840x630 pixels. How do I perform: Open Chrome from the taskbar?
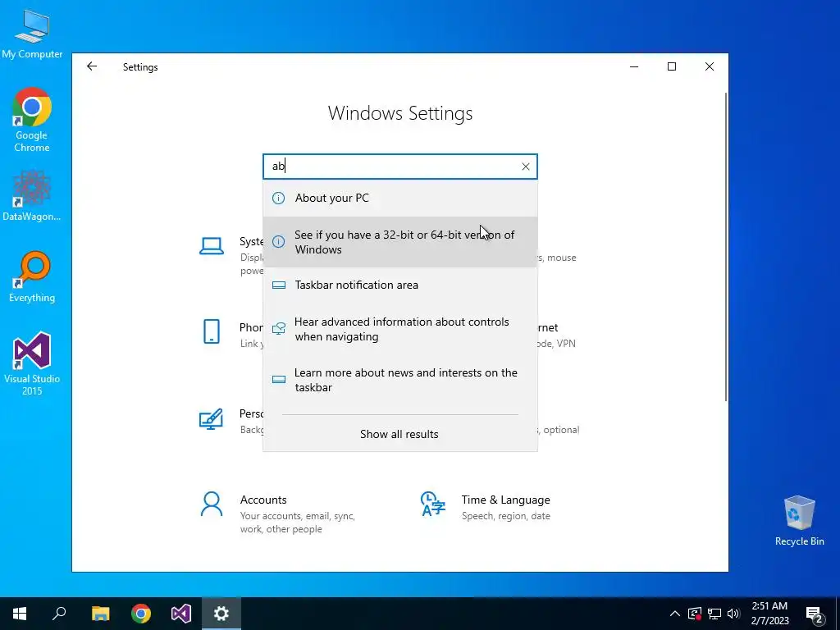click(141, 614)
